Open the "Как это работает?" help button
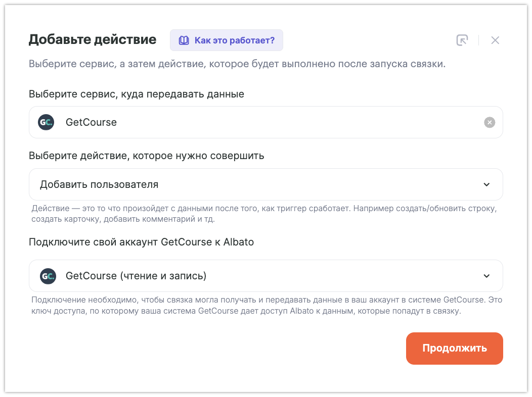 pyautogui.click(x=227, y=40)
